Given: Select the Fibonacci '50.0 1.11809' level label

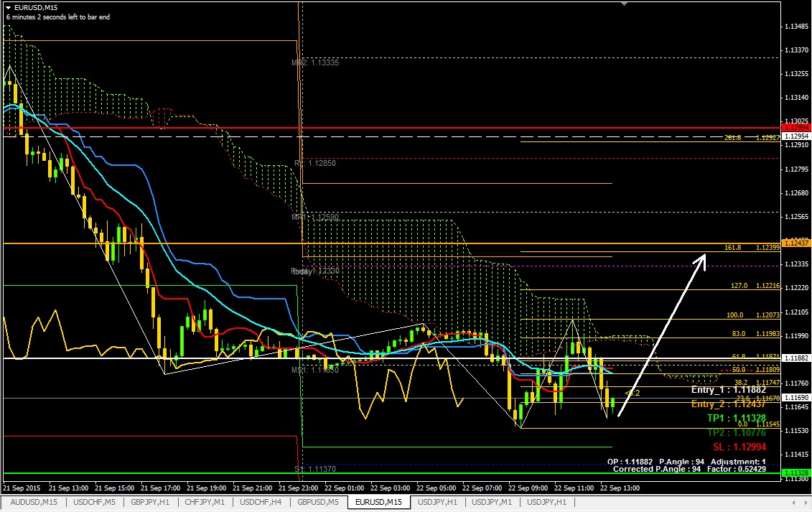Looking at the screenshot, I should (756, 370).
